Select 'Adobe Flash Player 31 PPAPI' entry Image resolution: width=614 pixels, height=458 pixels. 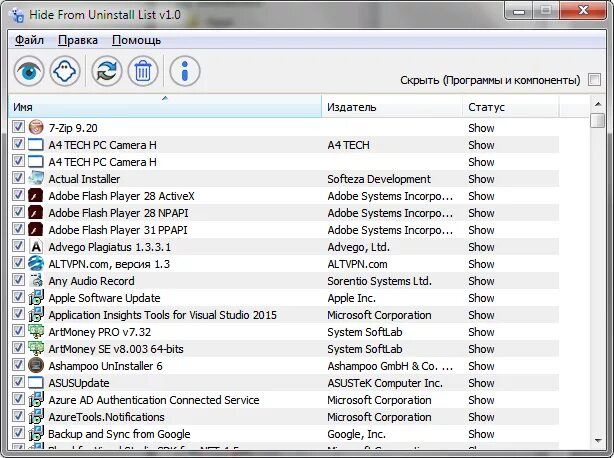pyautogui.click(x=118, y=230)
